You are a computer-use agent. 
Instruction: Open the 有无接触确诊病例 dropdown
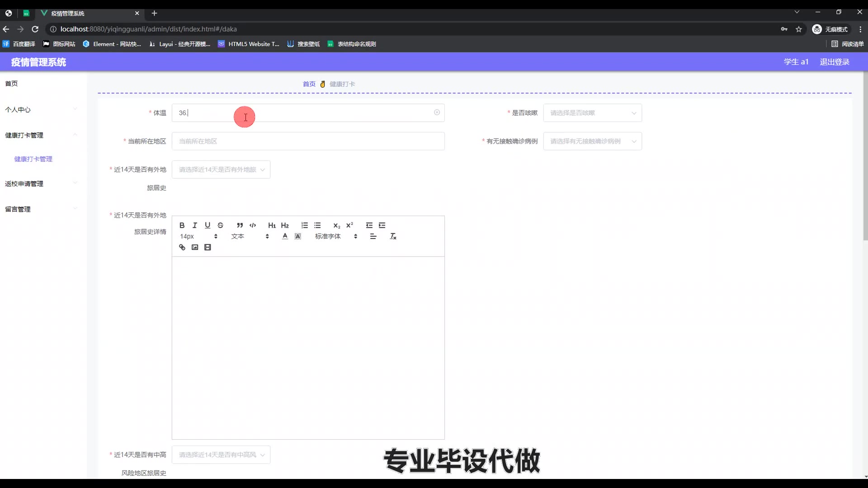pos(592,141)
